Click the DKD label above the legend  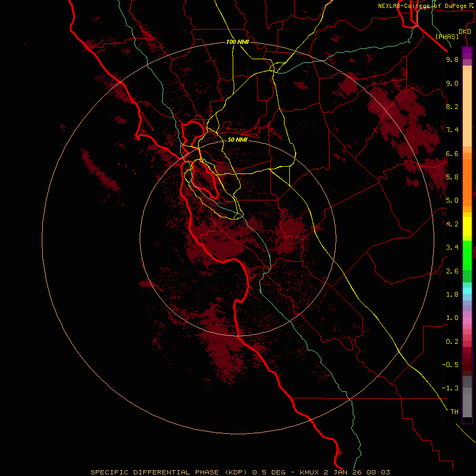(x=464, y=32)
